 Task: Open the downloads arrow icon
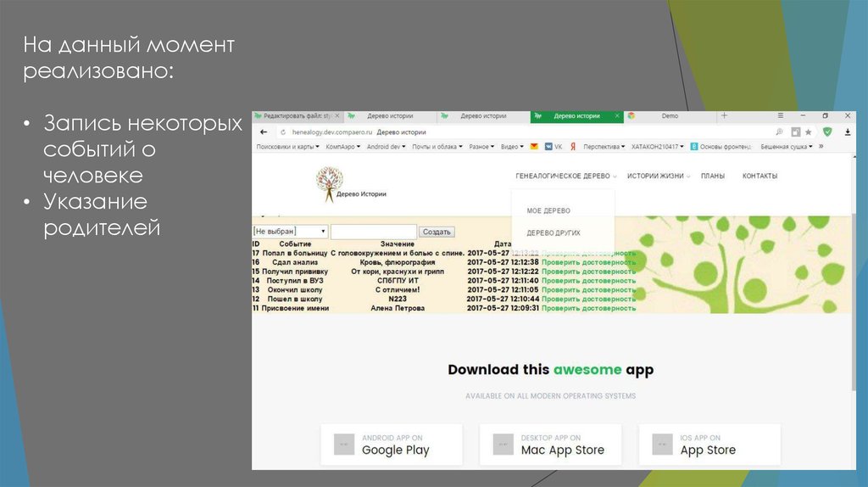[848, 132]
